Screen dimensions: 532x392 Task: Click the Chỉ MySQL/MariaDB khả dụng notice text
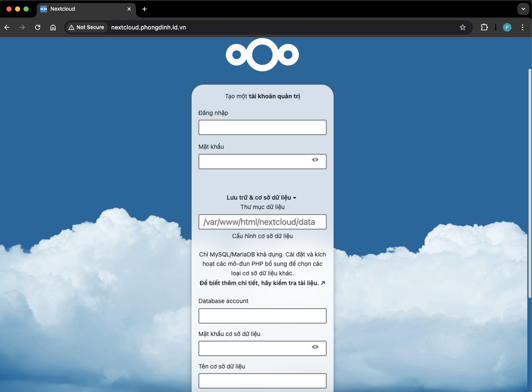[x=263, y=263]
